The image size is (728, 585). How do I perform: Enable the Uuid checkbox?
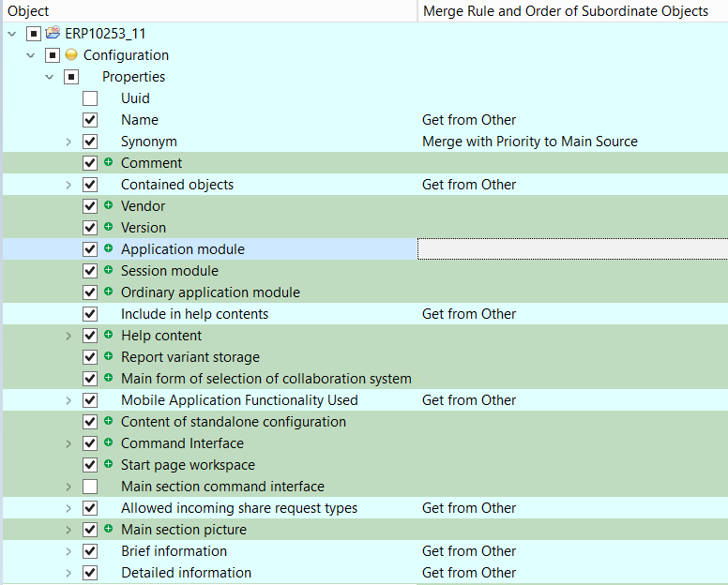90,98
